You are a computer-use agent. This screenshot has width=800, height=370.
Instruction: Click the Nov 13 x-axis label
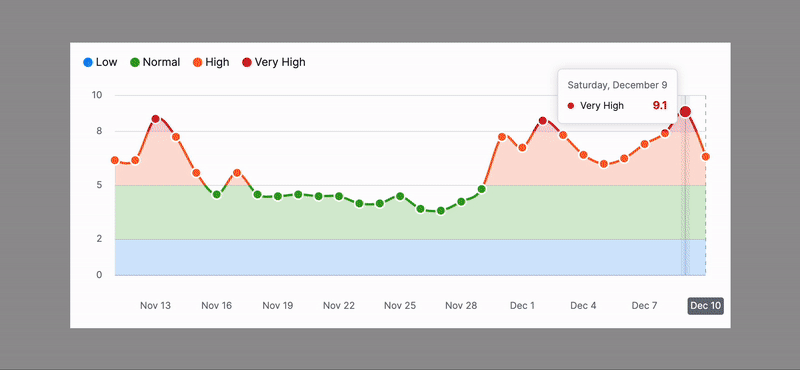[x=156, y=306]
